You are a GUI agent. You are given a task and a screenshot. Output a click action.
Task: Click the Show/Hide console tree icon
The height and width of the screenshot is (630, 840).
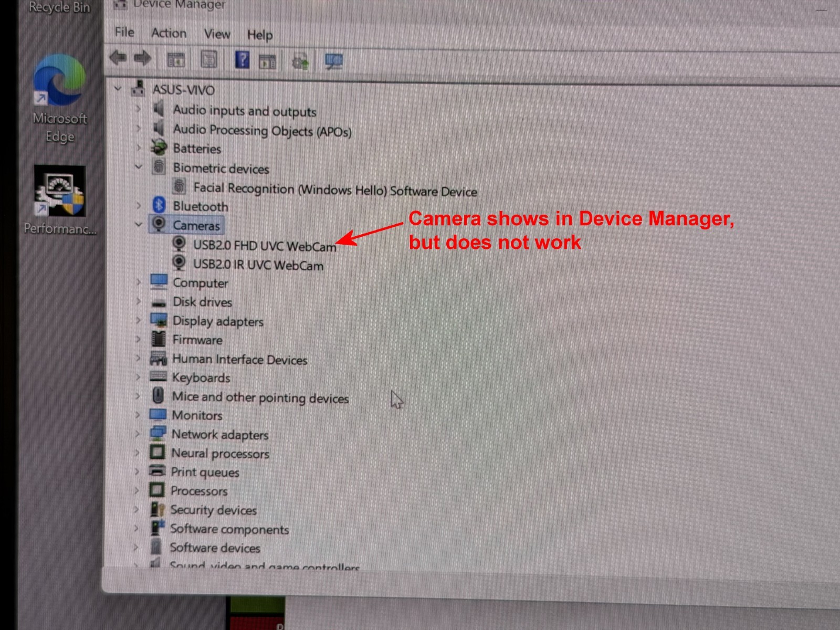coord(176,60)
